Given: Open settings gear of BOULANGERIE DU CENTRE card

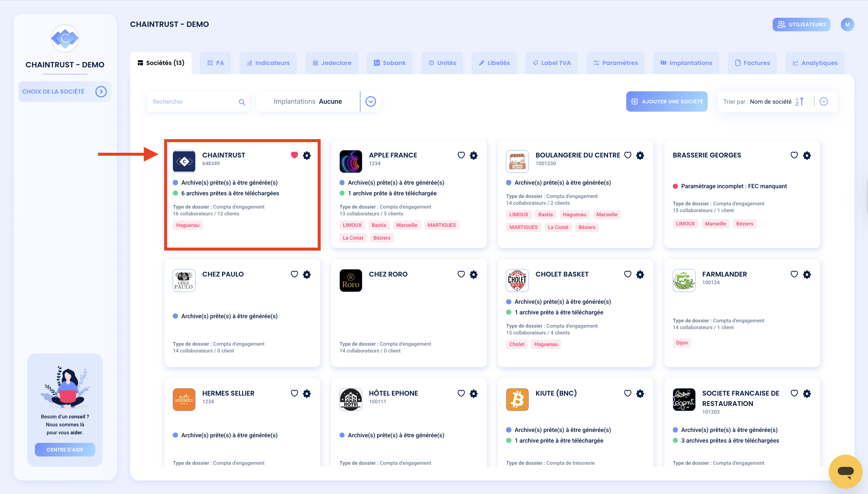Looking at the screenshot, I should click(640, 155).
